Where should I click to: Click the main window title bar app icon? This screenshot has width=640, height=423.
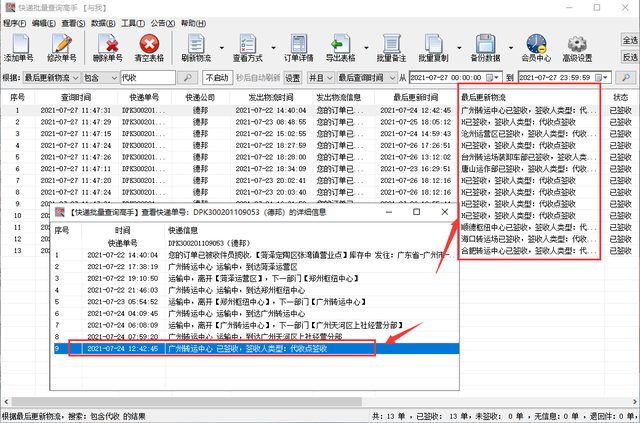10,7
